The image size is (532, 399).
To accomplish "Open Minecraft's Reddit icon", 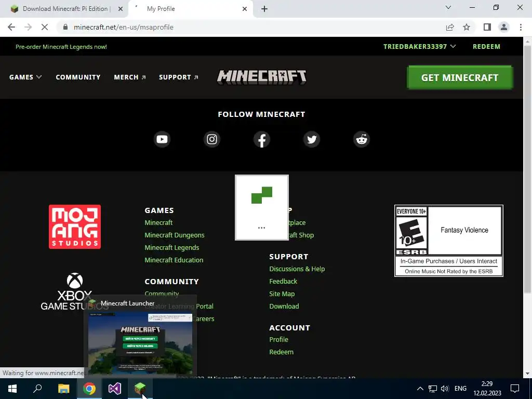I will pyautogui.click(x=362, y=139).
